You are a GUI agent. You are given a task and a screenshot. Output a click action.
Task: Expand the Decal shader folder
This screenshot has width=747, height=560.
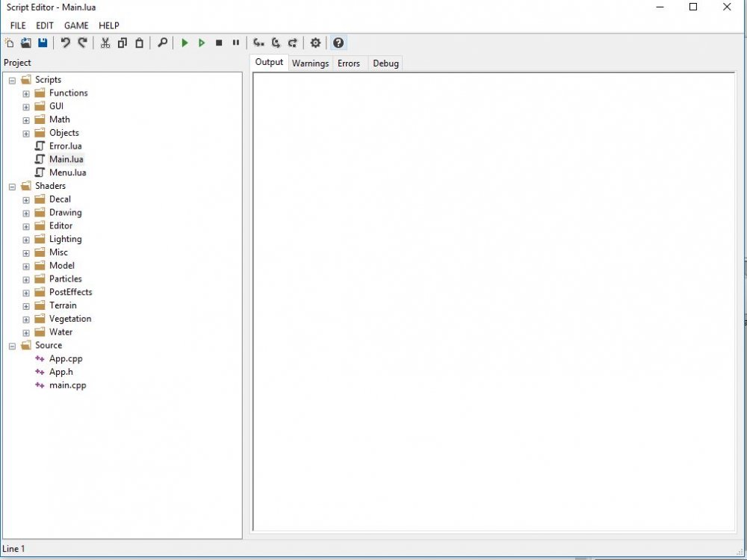(x=26, y=200)
